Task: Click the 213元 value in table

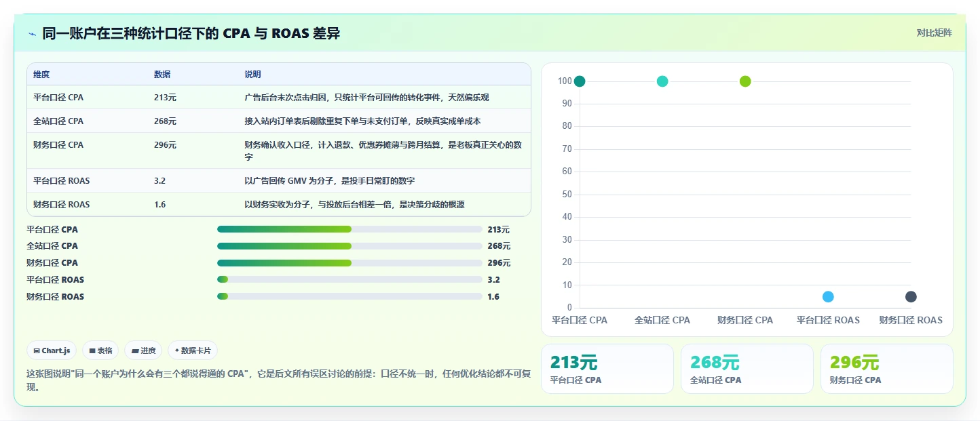Action: [x=165, y=98]
